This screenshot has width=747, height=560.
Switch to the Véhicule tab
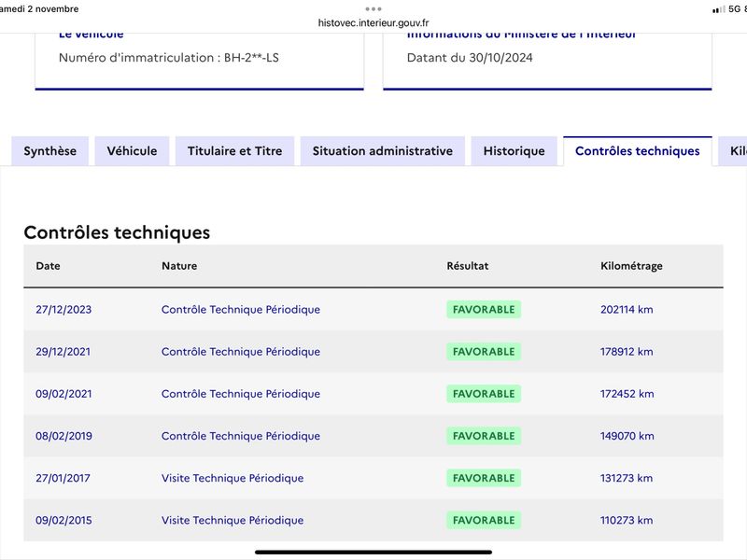coord(132,151)
